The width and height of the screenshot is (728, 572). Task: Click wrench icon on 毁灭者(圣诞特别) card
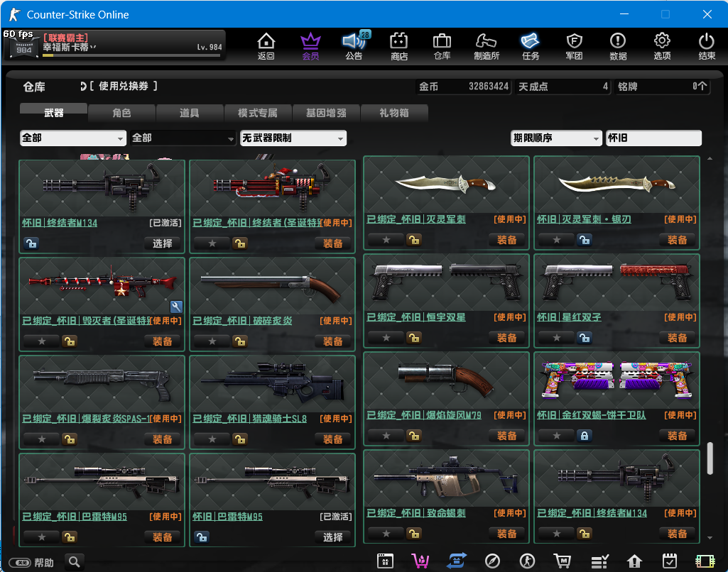tap(176, 306)
